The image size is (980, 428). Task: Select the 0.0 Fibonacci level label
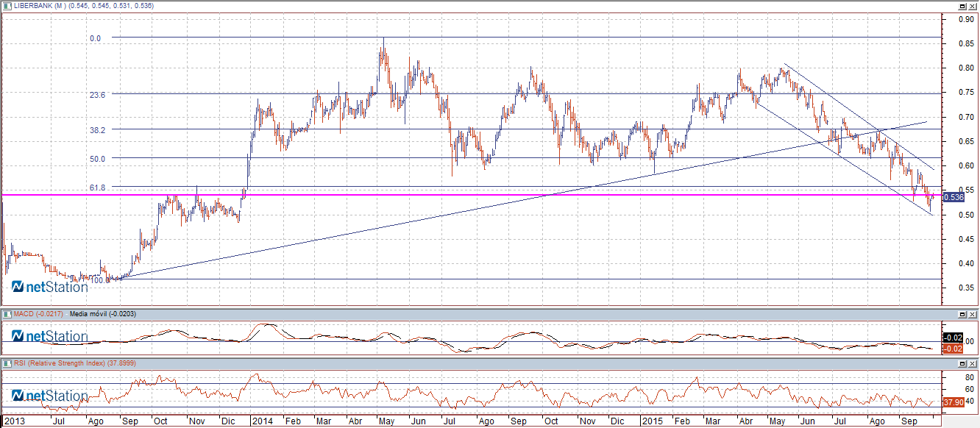[94, 38]
